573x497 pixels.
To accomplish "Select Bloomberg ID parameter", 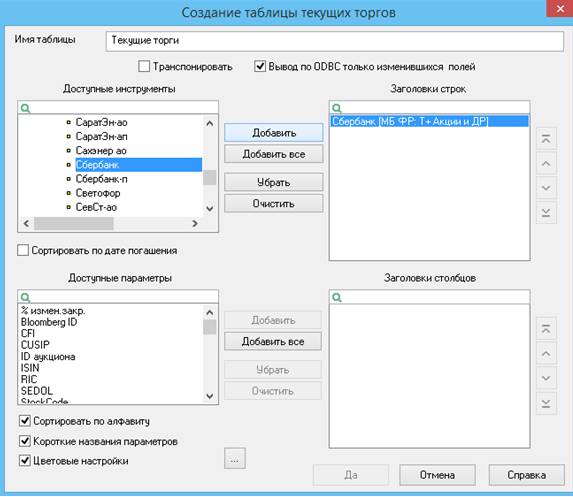I will coord(49,322).
